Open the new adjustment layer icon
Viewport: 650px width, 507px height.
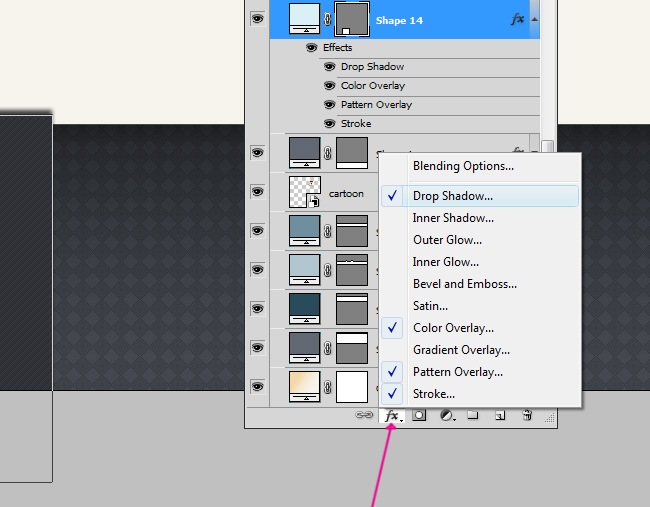click(446, 416)
